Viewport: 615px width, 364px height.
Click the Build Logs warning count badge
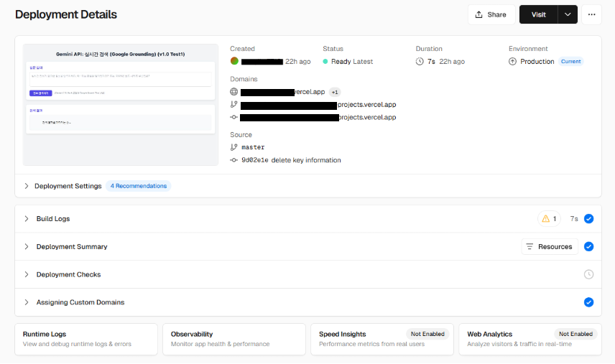click(549, 219)
